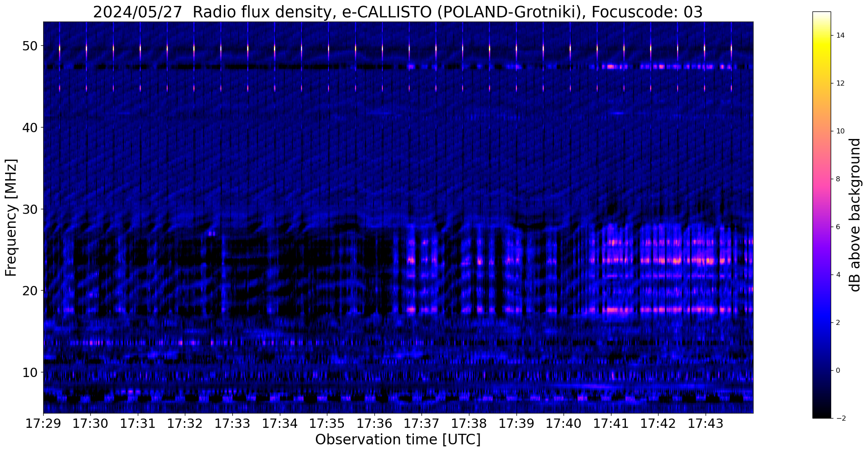The height and width of the screenshot is (452, 868).
Task: Click the 17:38 time tick label
Action: [x=469, y=424]
